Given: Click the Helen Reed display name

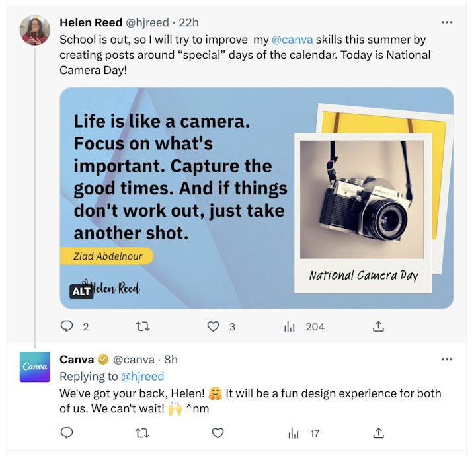Looking at the screenshot, I should (91, 22).
